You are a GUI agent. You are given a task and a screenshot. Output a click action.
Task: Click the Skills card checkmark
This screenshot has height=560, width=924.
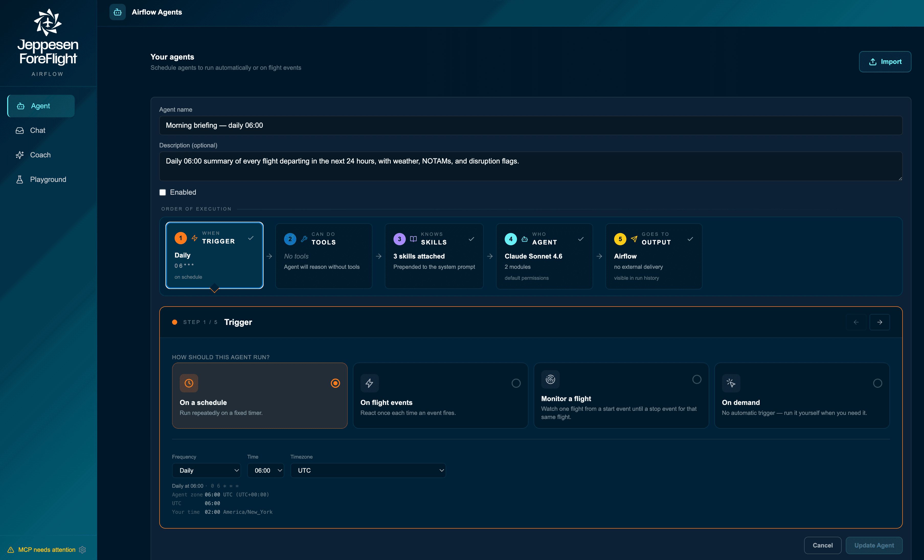coord(471,239)
